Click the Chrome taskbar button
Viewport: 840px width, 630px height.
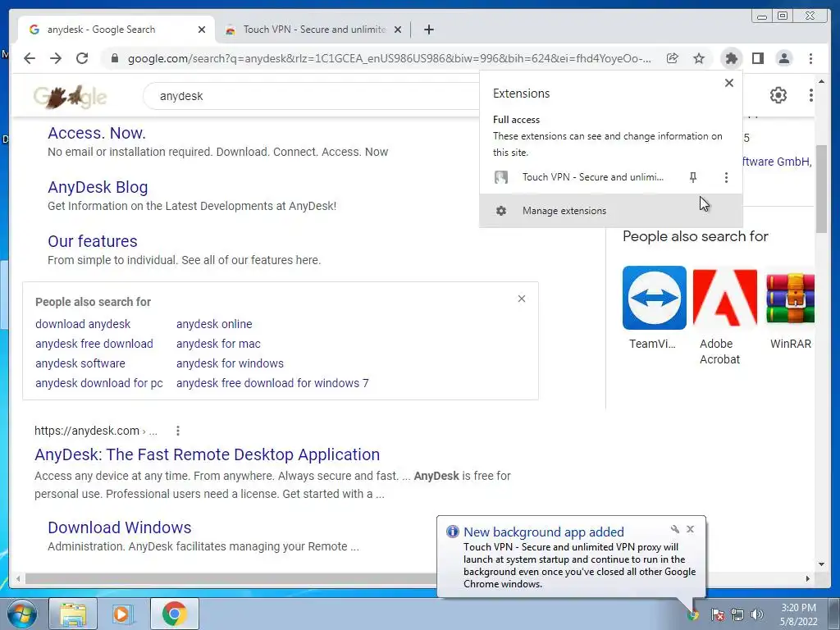(x=174, y=614)
